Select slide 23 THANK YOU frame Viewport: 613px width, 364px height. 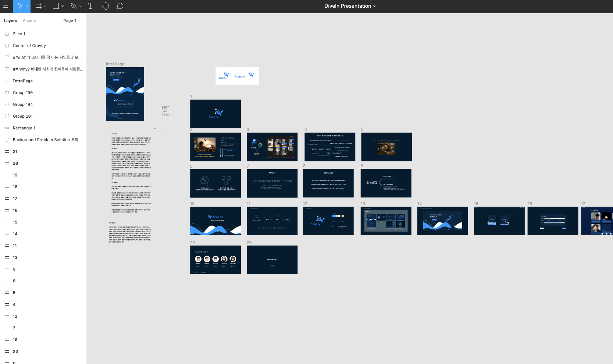(272, 260)
